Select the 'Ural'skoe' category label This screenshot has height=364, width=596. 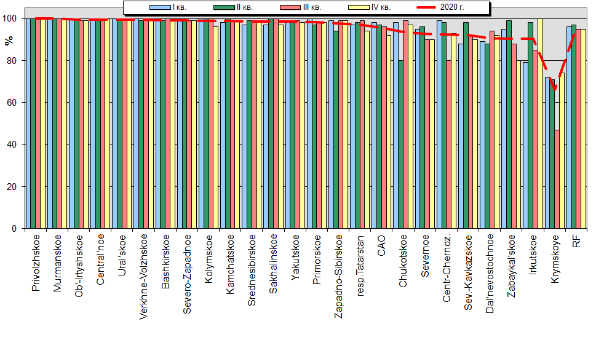tap(122, 255)
